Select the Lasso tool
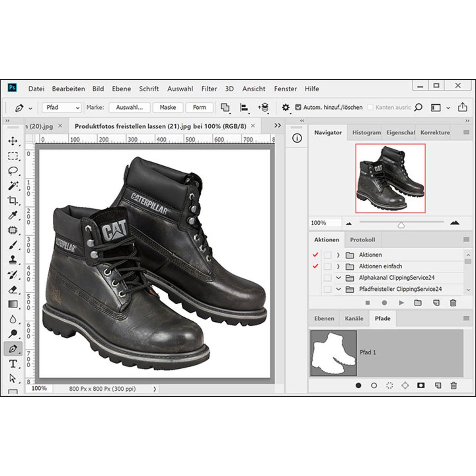This screenshot has height=476, width=476. [13, 171]
